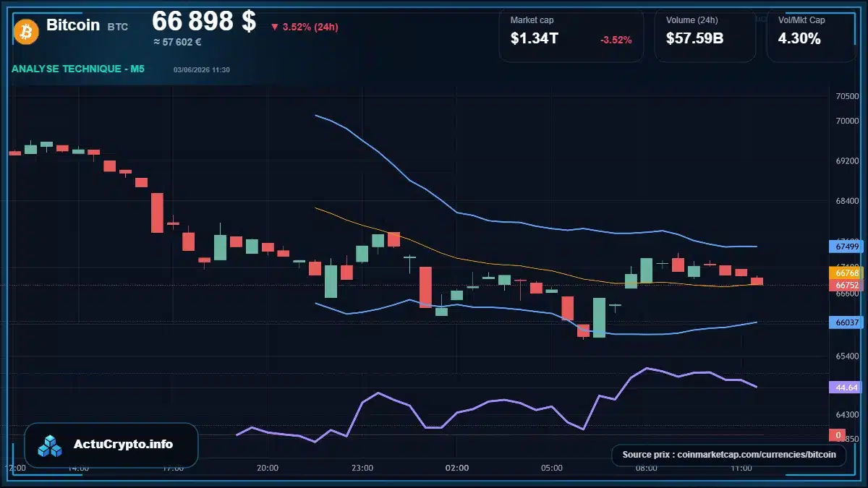Viewport: 868px width, 488px height.
Task: Click the red down-triangle next to 3.52%
Action: (x=275, y=27)
